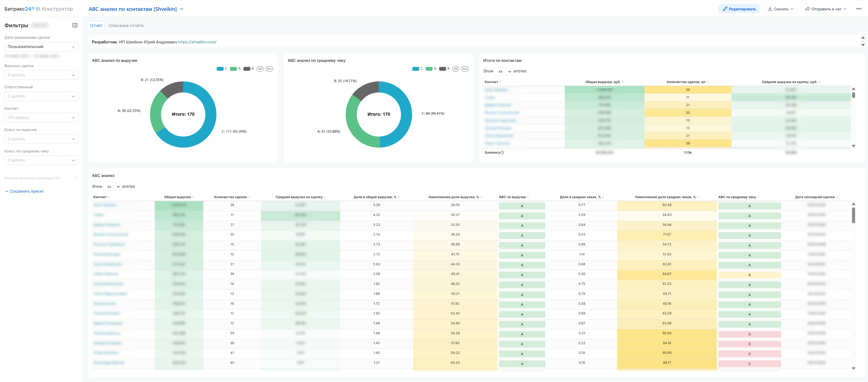Sort by Общая выручка column arrows
This screenshot has width=868, height=382.
tap(193, 197)
